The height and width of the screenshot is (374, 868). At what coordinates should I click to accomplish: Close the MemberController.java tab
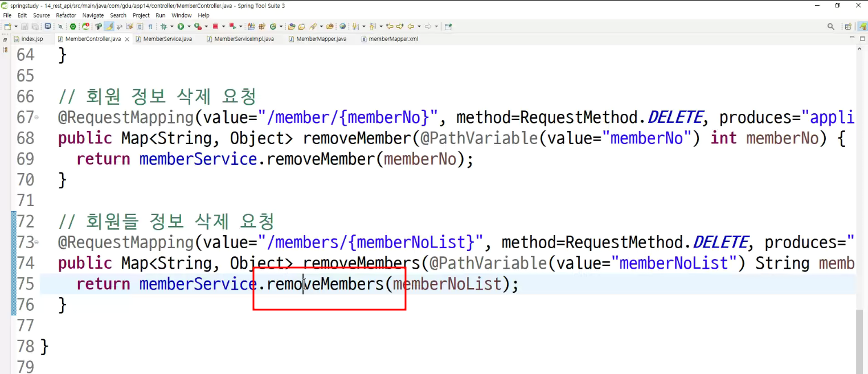[127, 39]
